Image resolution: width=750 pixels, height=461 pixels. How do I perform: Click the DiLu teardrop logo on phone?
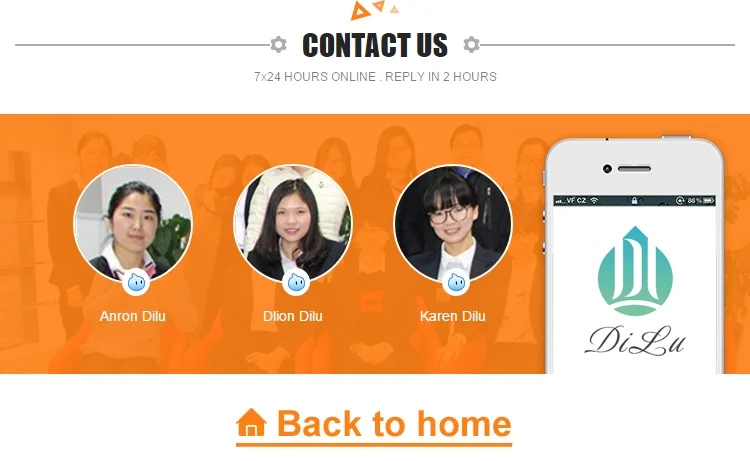pos(635,271)
